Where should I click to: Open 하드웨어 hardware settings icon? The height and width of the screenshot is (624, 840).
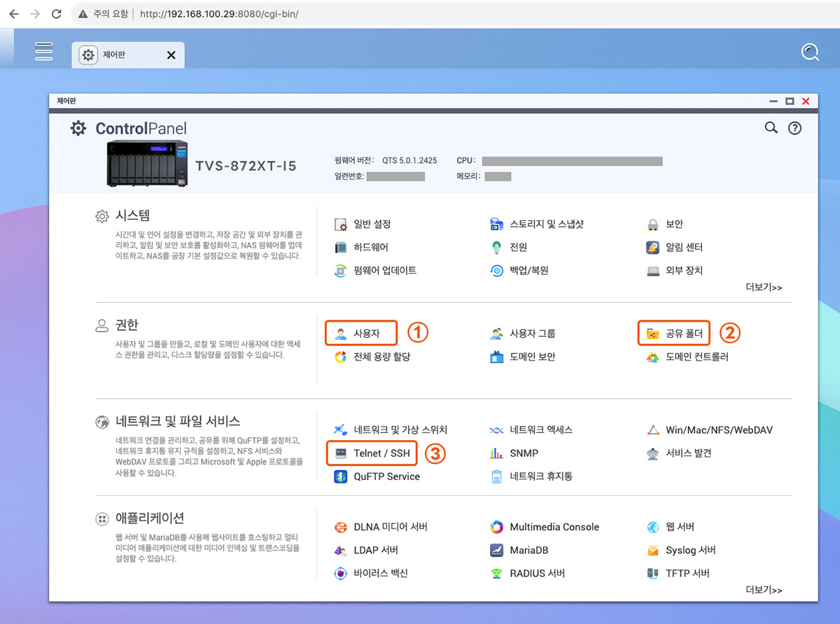[x=341, y=248]
